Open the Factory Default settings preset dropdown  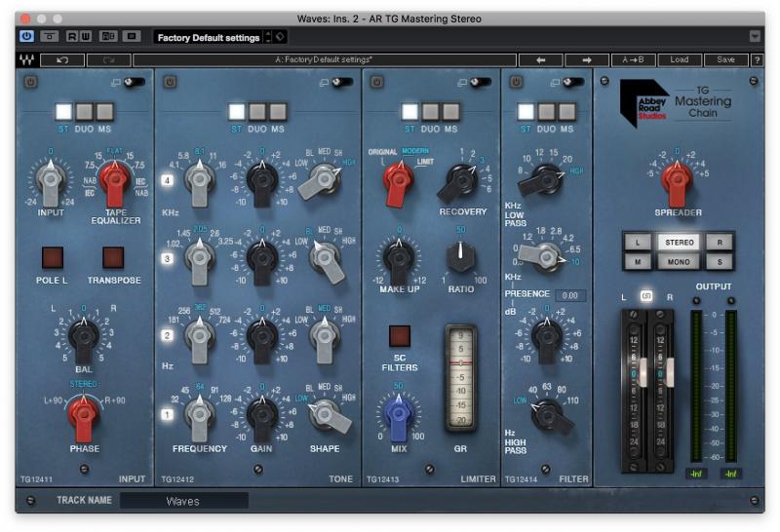[209, 37]
